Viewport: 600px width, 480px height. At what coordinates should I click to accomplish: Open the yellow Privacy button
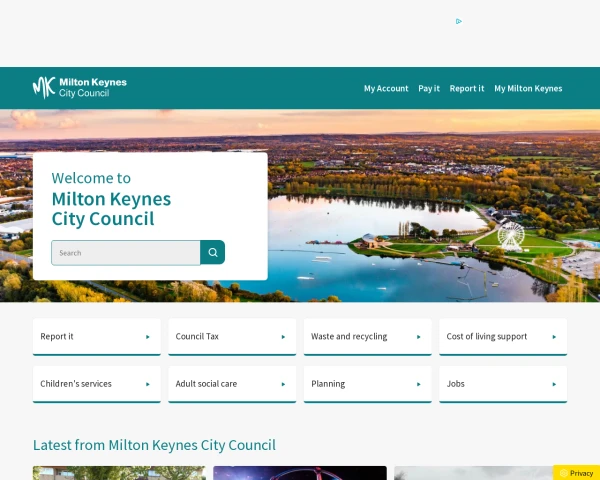tap(576, 473)
